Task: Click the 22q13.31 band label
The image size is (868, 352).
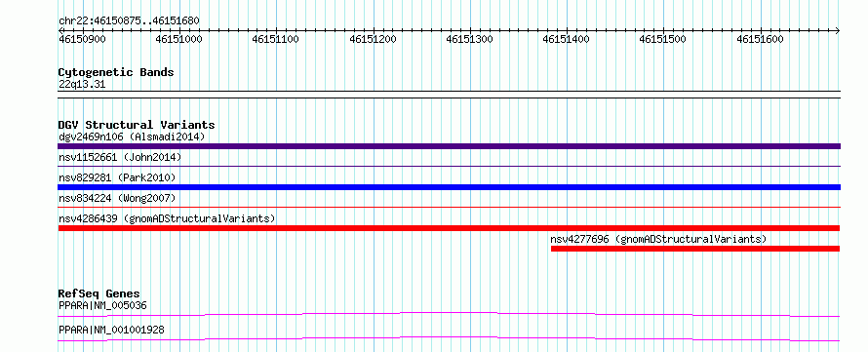Action: click(81, 85)
